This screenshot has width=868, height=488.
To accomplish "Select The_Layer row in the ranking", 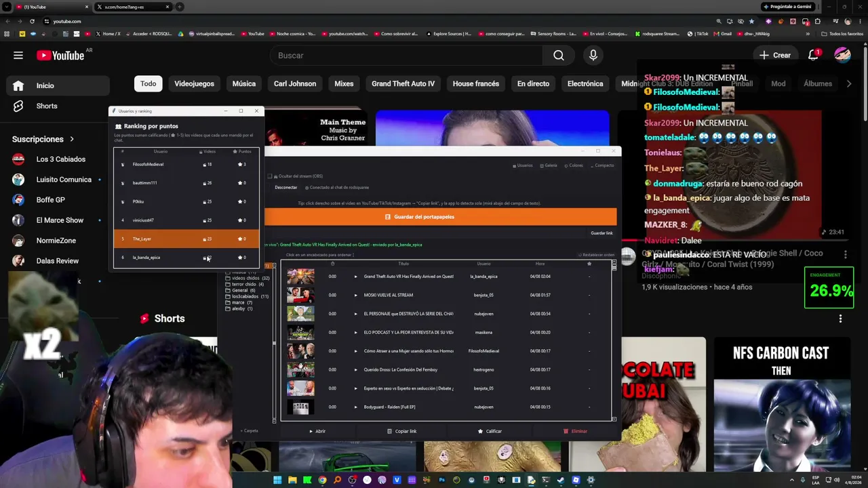I will pyautogui.click(x=186, y=239).
